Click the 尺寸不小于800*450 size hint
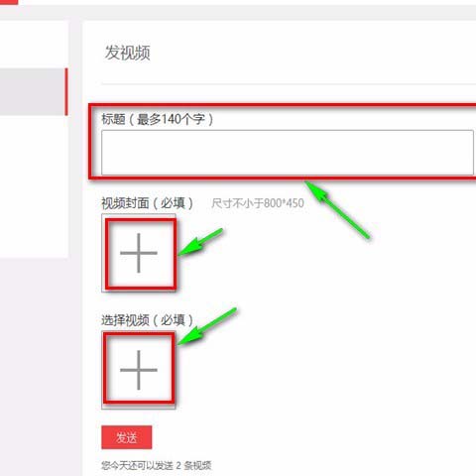The width and height of the screenshot is (476, 476). pos(258,203)
